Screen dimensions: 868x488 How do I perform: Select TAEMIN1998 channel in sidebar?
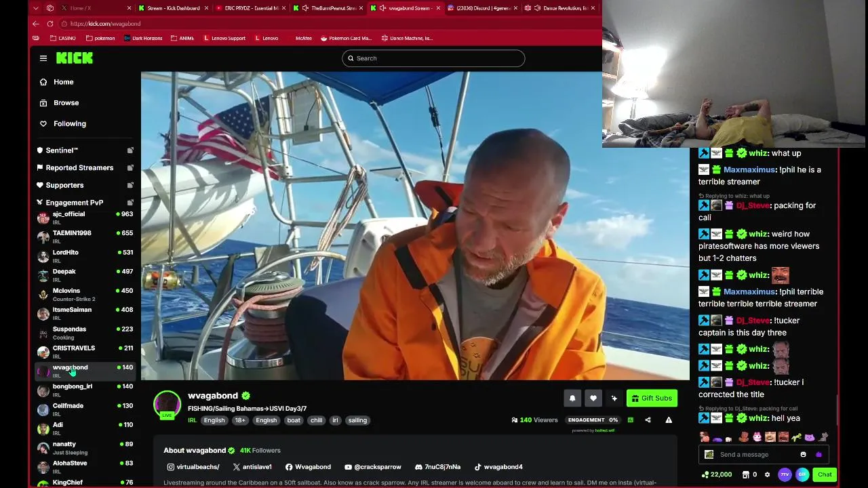tap(85, 237)
